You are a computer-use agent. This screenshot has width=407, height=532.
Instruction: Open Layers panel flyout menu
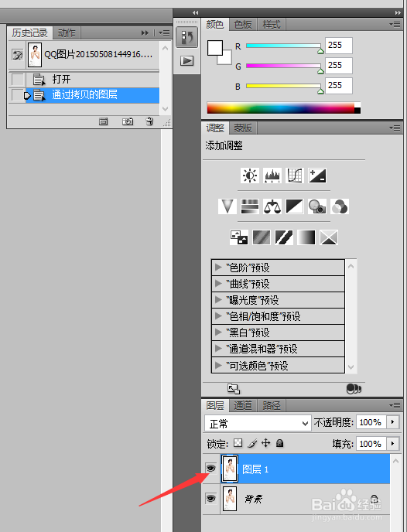point(395,405)
